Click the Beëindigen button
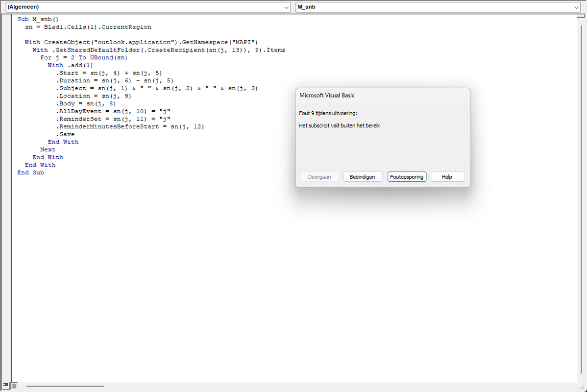The image size is (587, 392). point(363,177)
